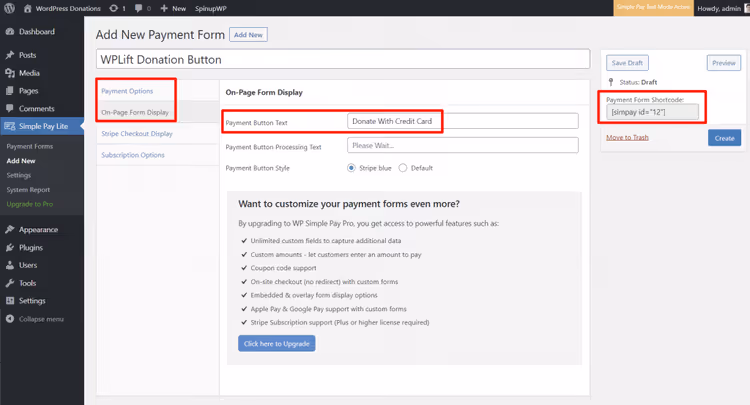Click the Payment Form Shortcode field
This screenshot has width=750, height=405.
click(652, 112)
